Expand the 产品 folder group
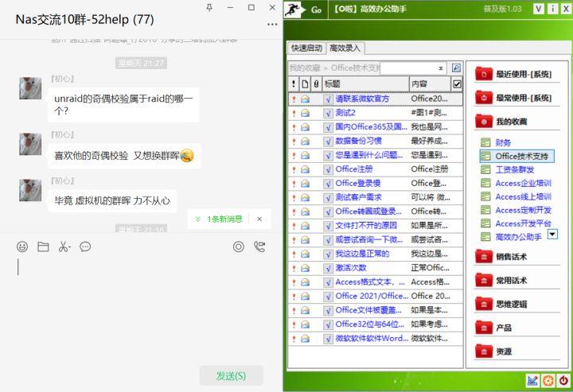The height and width of the screenshot is (392, 573). [516, 328]
